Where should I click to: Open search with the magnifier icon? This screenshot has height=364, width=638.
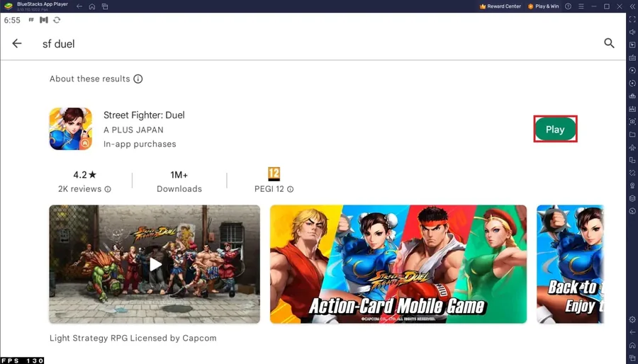pos(609,43)
